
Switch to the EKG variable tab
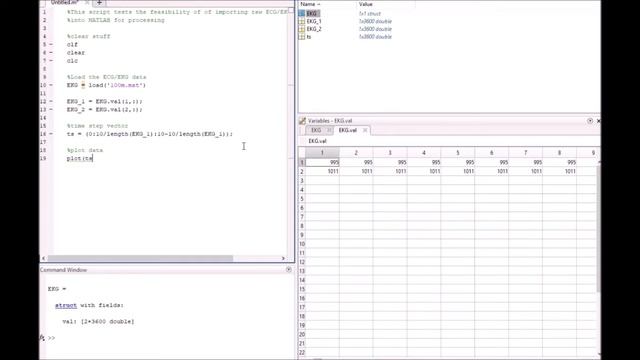[x=316, y=130]
